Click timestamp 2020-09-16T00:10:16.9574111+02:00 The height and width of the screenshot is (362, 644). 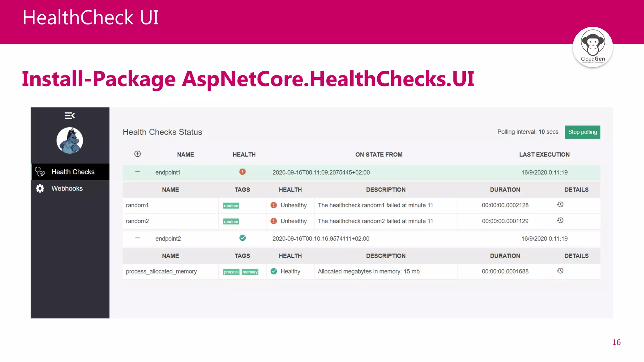321,239
